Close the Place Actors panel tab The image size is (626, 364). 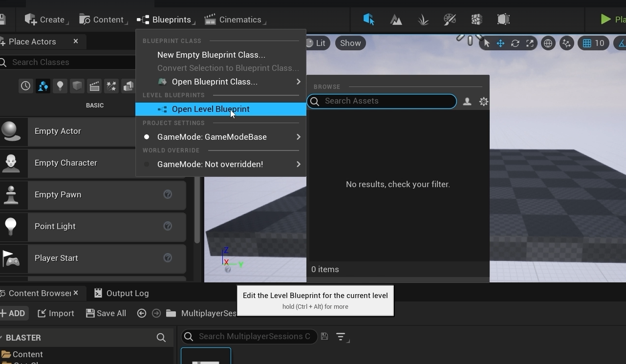(x=76, y=42)
